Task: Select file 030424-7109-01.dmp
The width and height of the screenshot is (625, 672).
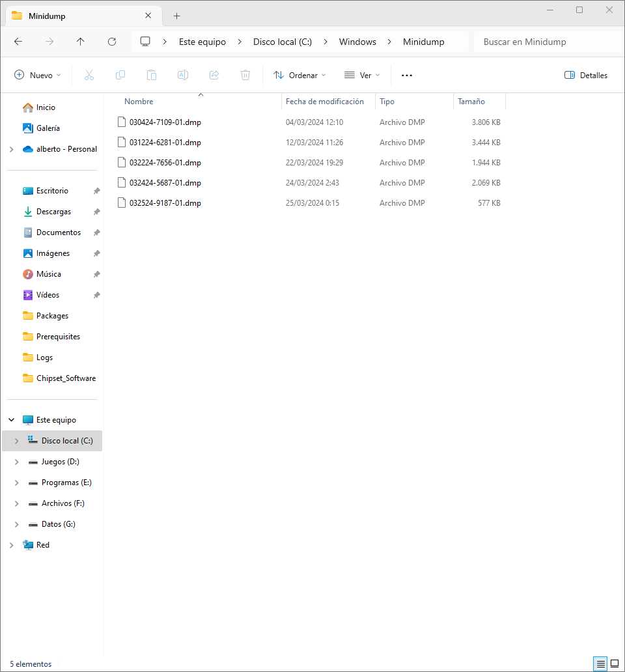Action: point(165,122)
